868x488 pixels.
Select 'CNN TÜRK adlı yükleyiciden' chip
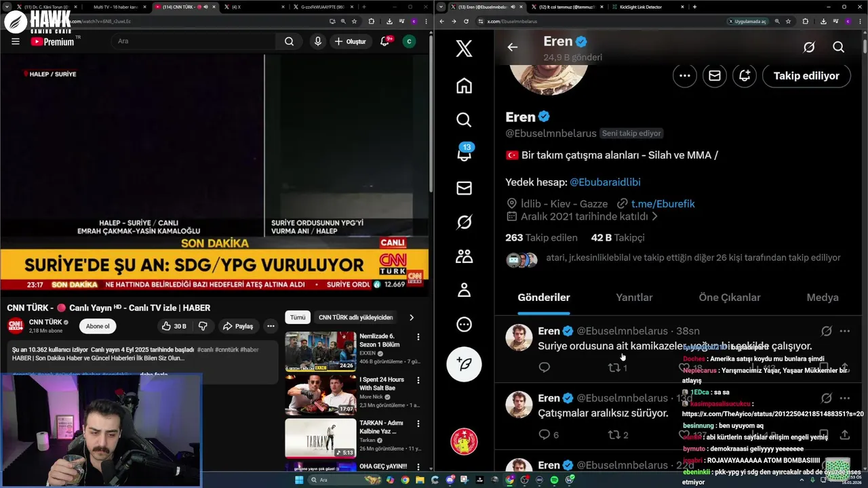pyautogui.click(x=355, y=317)
